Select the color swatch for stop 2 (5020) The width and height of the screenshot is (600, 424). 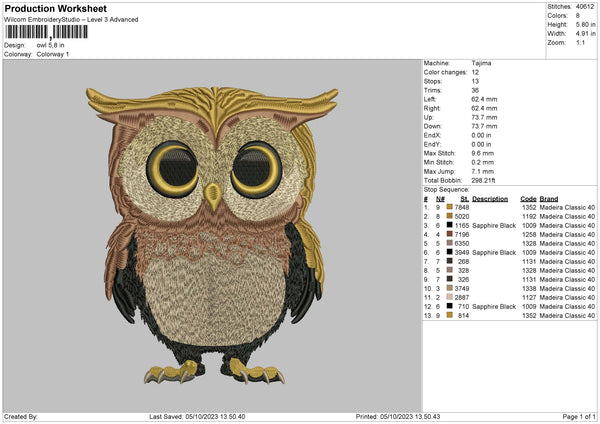[450, 216]
